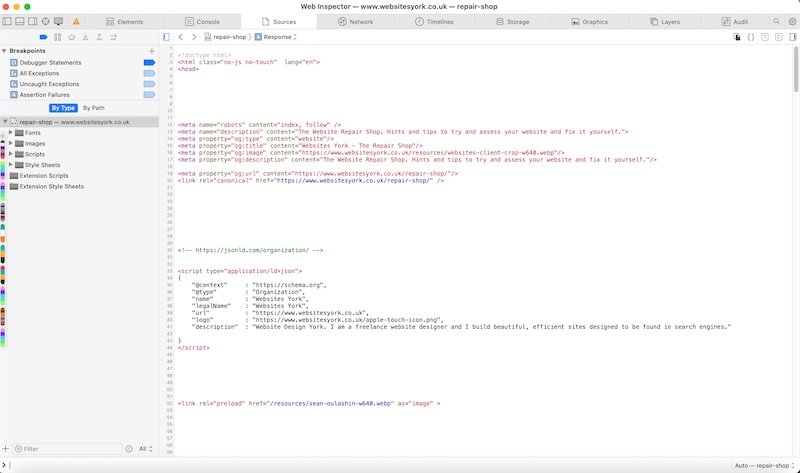Image resolution: width=800 pixels, height=473 pixels.
Task: Go back in source history
Action: click(x=181, y=37)
